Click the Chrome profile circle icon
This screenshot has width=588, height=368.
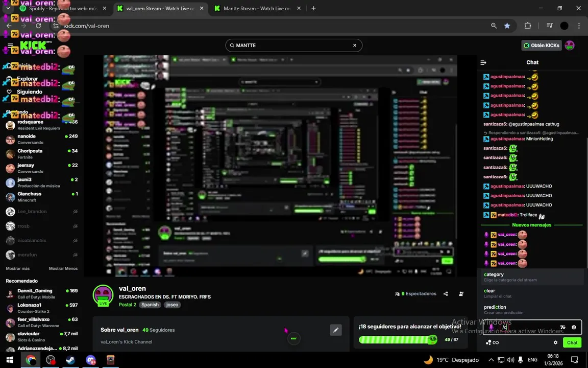[x=564, y=26]
